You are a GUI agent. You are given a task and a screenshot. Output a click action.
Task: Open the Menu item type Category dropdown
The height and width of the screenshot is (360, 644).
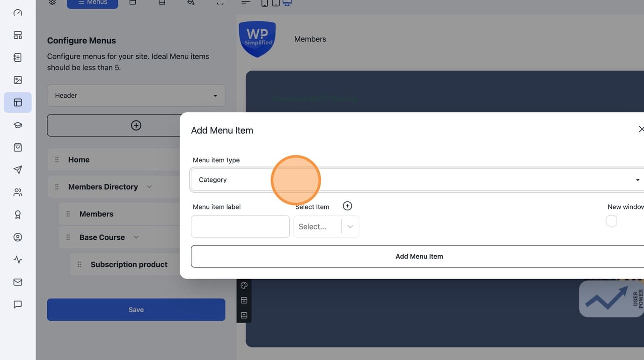[x=417, y=180]
